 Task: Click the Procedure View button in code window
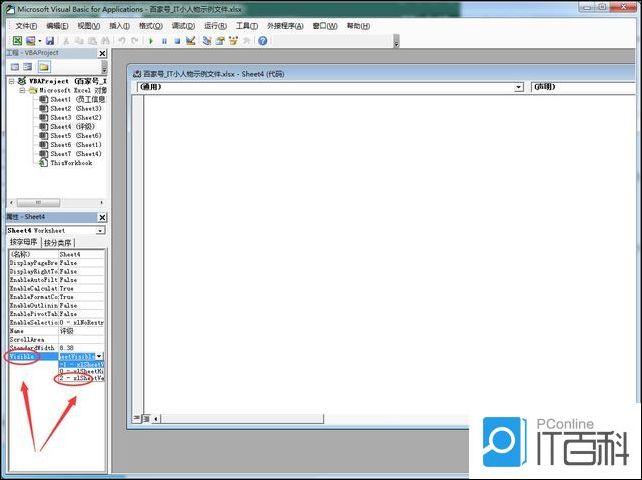136,418
